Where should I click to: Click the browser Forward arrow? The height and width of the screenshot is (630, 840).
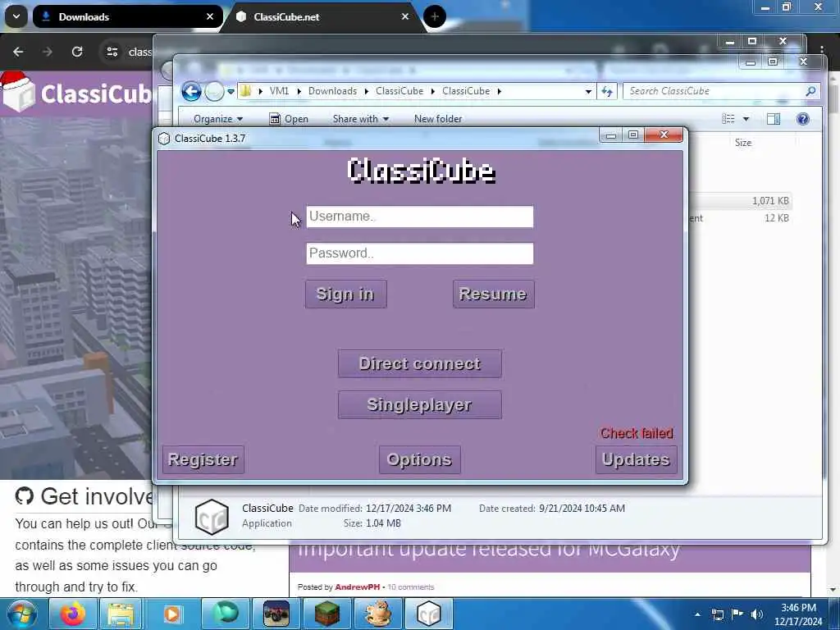click(x=47, y=52)
